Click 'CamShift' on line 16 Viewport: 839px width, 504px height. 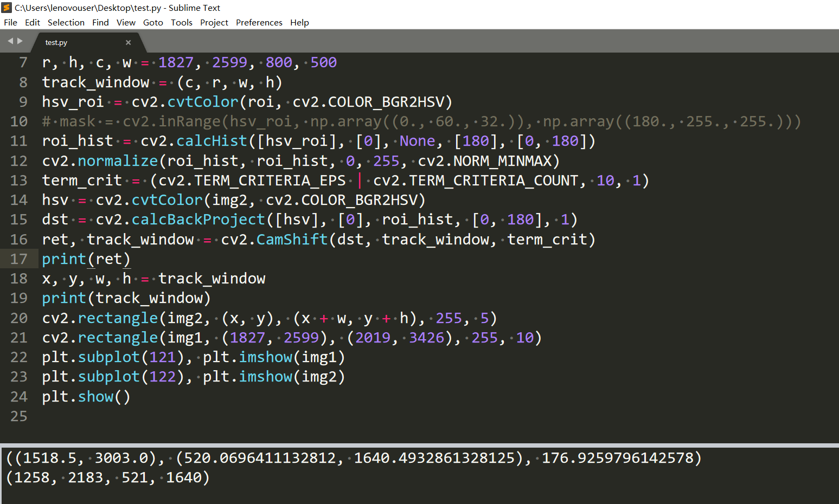(x=292, y=240)
